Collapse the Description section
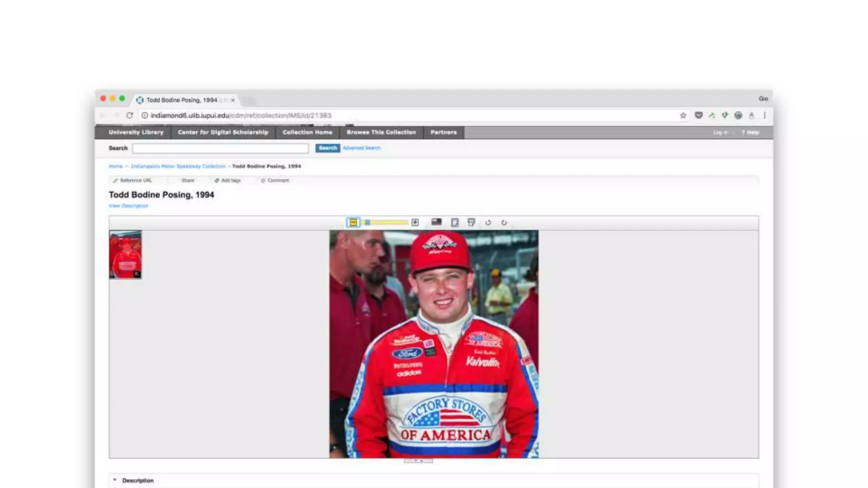The height and width of the screenshot is (488, 868). (115, 480)
